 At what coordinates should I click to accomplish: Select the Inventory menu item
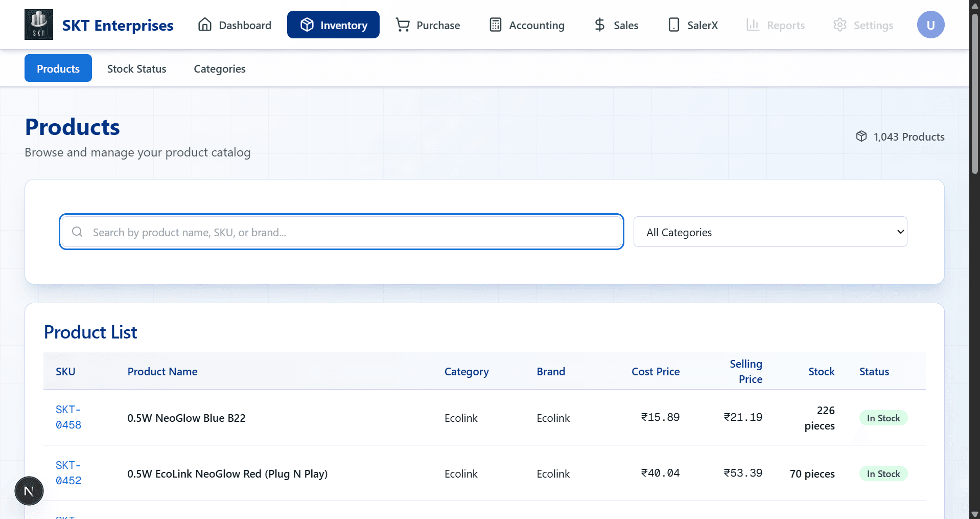click(x=333, y=25)
